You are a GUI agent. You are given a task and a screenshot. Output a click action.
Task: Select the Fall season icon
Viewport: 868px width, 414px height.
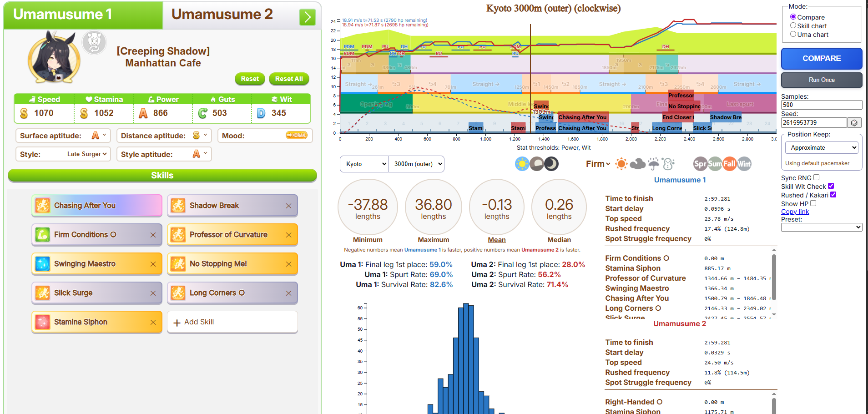(729, 164)
